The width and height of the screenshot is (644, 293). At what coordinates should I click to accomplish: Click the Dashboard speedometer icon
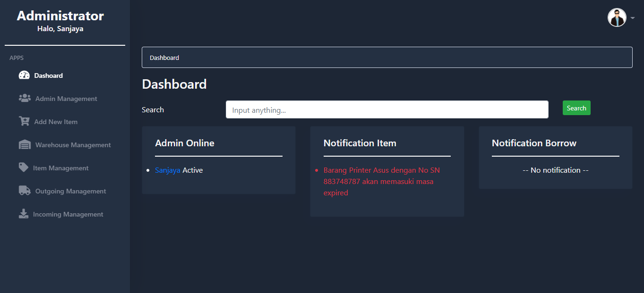(24, 75)
